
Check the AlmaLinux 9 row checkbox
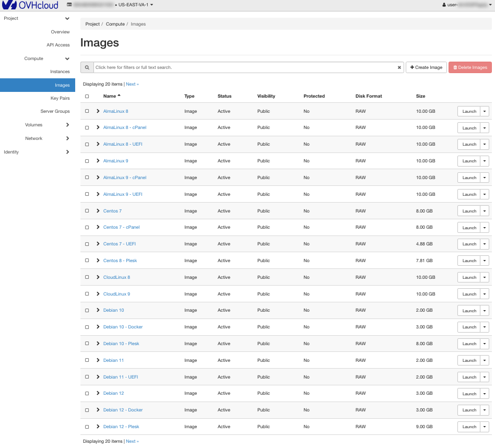[x=87, y=161]
